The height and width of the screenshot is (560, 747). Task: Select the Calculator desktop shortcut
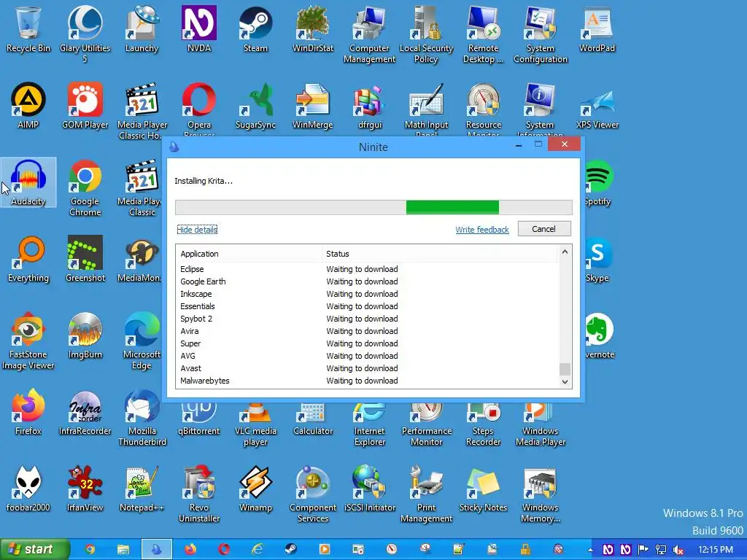coord(312,419)
